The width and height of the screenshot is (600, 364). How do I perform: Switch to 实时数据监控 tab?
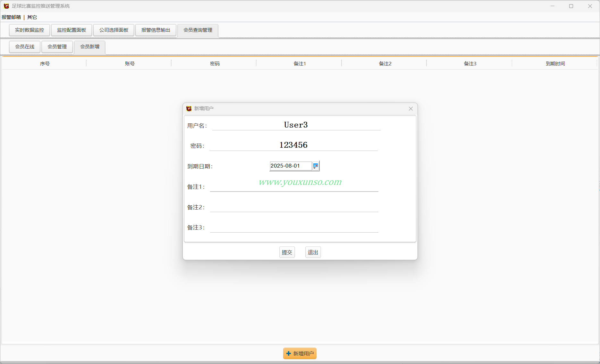(30, 30)
